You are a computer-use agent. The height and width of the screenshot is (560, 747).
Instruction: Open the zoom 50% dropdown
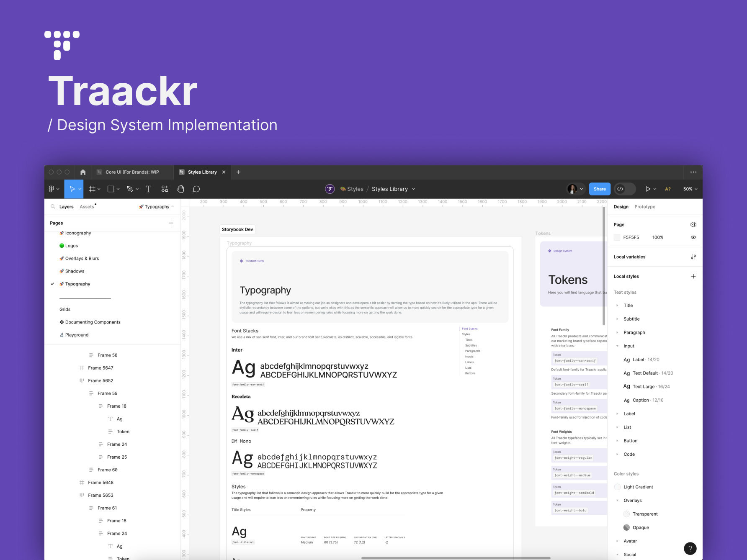click(690, 189)
